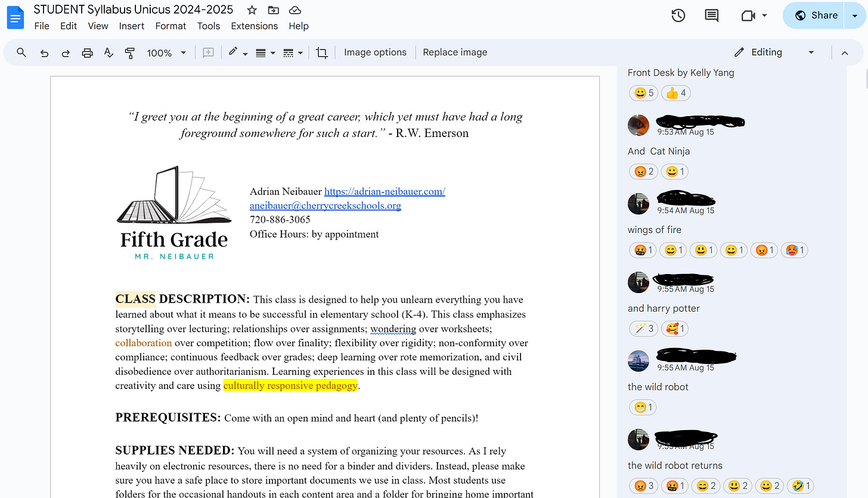Screen dimensions: 868x498
Task: Open the Format menu
Action: tap(170, 26)
